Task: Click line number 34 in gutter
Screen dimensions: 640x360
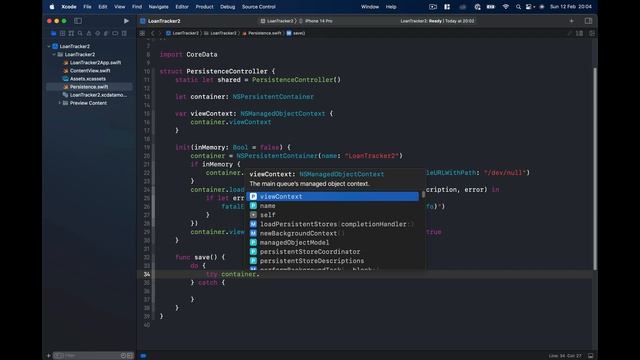Action: point(147,274)
